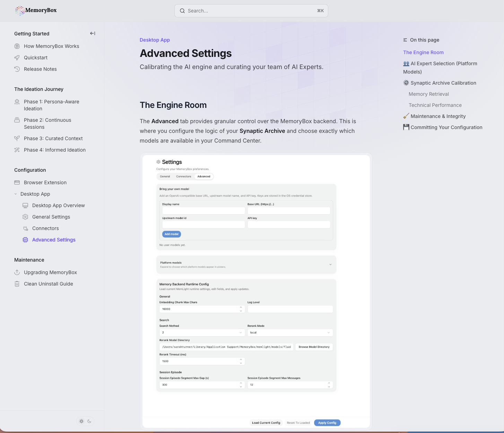Click the Quickstart rocket icon
The height and width of the screenshot is (433, 504).
coord(17,58)
